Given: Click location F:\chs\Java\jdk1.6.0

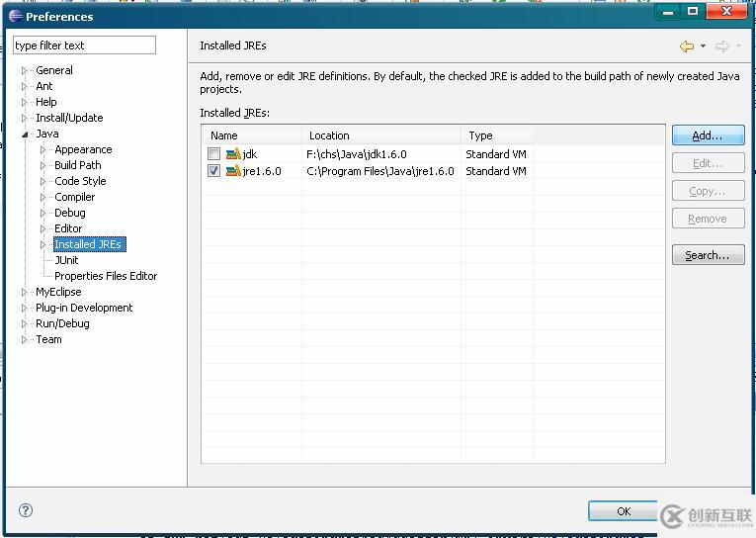Looking at the screenshot, I should pos(357,154).
